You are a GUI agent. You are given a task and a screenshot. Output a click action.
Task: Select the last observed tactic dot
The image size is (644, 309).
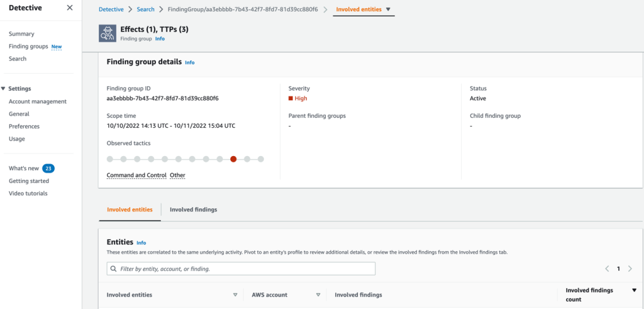(x=261, y=159)
